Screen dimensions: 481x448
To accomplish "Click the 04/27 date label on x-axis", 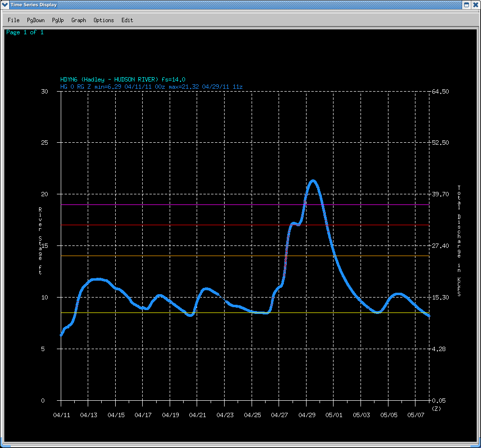I will pyautogui.click(x=280, y=415).
